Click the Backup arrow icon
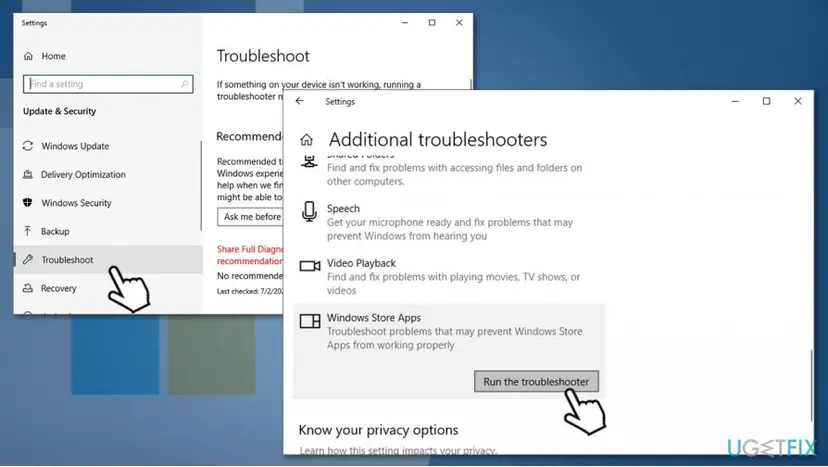This screenshot has height=467, width=828. 27,231
